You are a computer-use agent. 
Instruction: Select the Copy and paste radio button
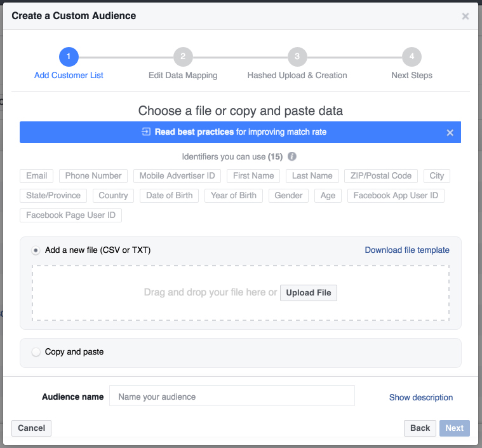pyautogui.click(x=36, y=352)
